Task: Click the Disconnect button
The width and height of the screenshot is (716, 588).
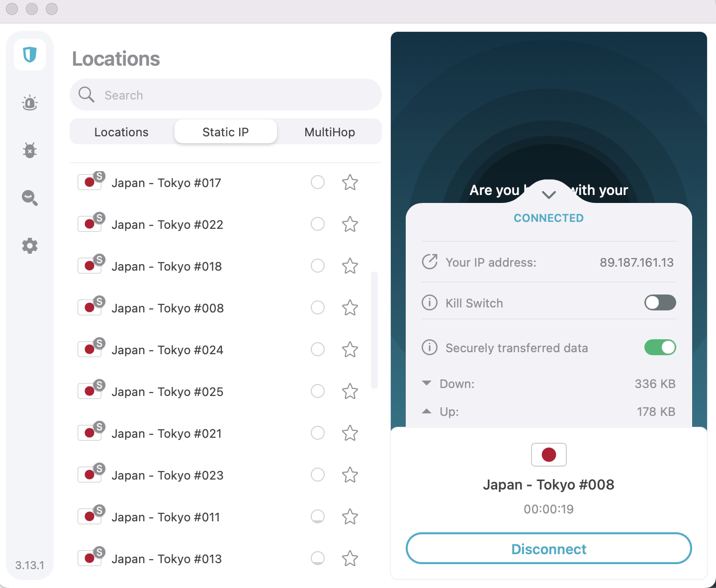Action: (x=548, y=549)
